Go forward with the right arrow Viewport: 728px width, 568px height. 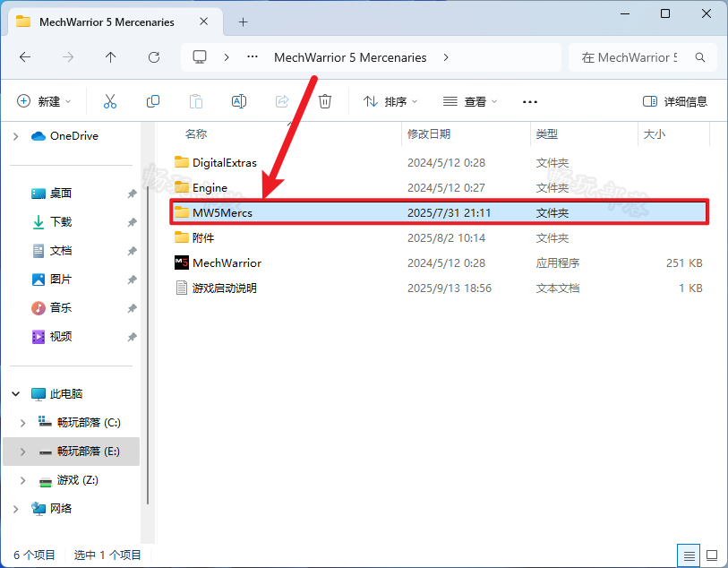pos(68,57)
